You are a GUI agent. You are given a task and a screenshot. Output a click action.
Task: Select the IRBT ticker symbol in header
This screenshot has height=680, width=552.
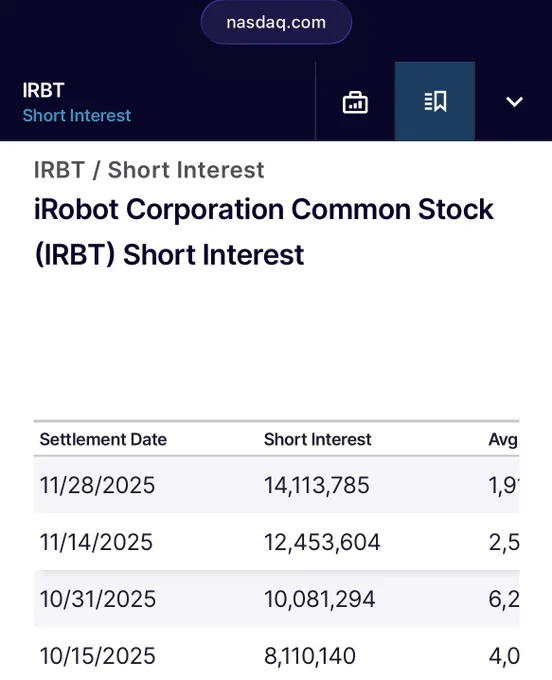(x=43, y=91)
